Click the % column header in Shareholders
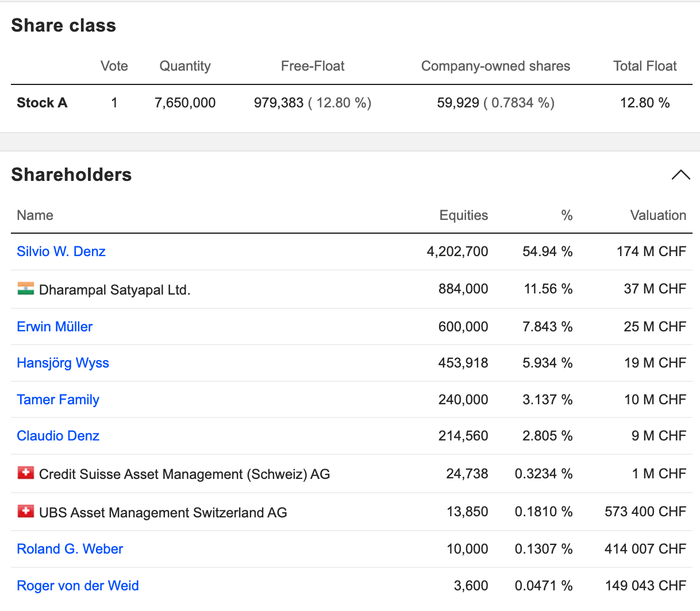 (567, 215)
